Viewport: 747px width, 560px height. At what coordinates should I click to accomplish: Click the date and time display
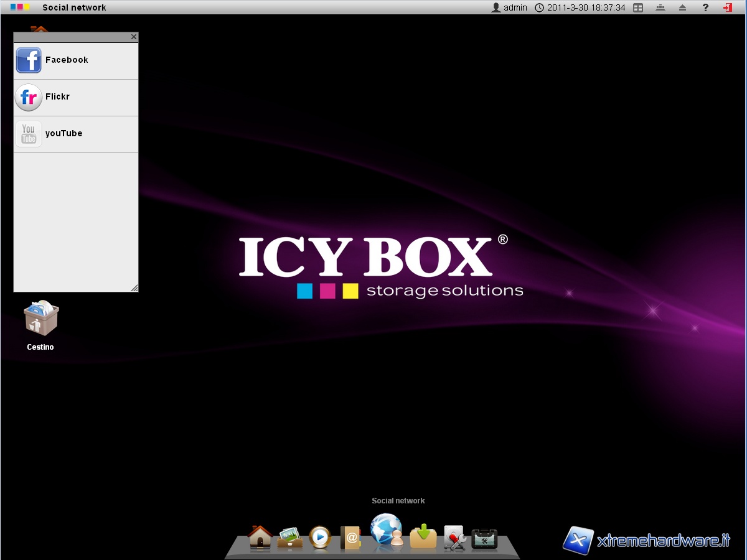580,7
